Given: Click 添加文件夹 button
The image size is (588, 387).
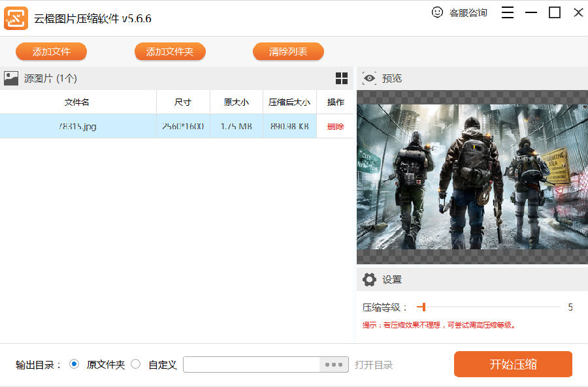Looking at the screenshot, I should pos(170,52).
